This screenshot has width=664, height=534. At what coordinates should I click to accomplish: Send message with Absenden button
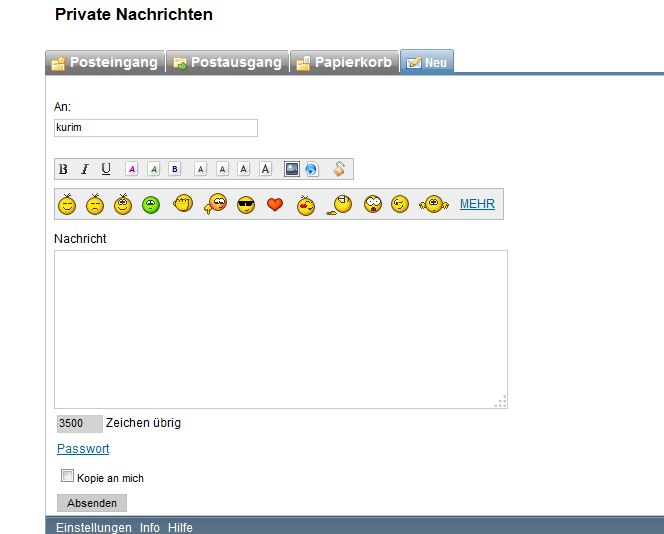92,503
